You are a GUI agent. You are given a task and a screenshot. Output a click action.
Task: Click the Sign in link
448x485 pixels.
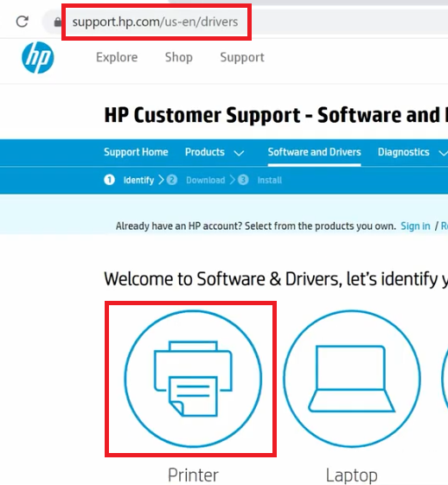[415, 227]
